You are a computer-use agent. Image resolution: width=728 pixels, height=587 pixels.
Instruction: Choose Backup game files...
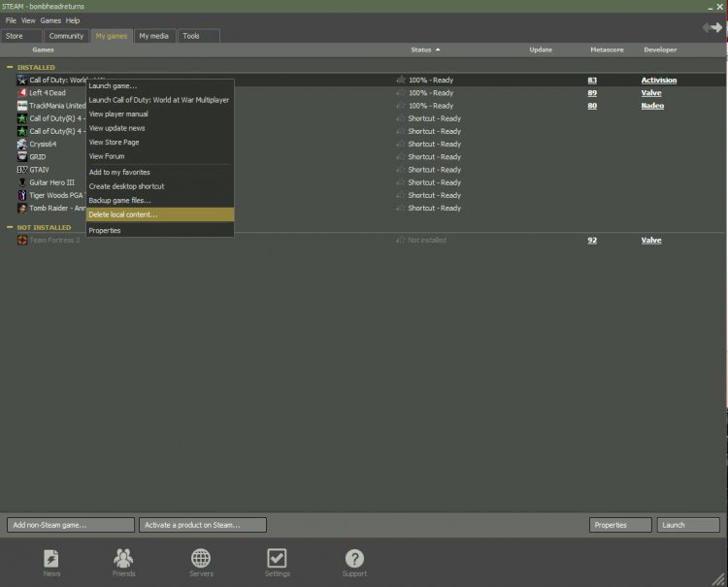pos(160,201)
